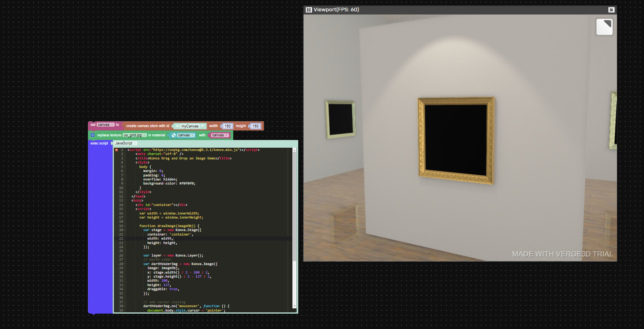Screen dimensions: 644x329
Task: Click the Viewport(FPS: 60) title text
Action: coord(336,10)
